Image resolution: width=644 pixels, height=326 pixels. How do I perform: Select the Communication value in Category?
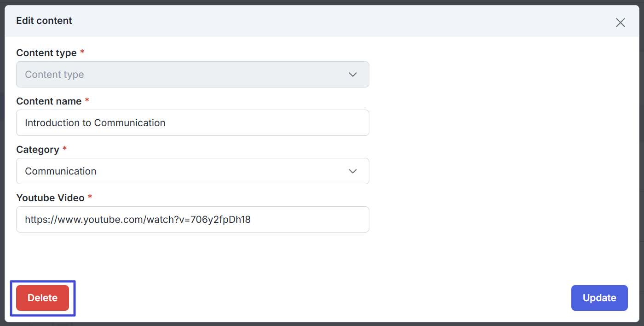pos(61,171)
